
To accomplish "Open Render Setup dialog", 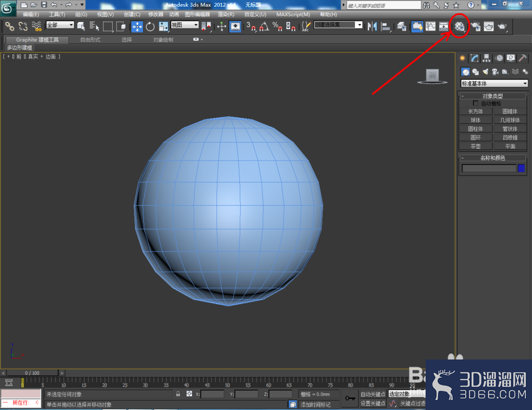I will click(476, 27).
